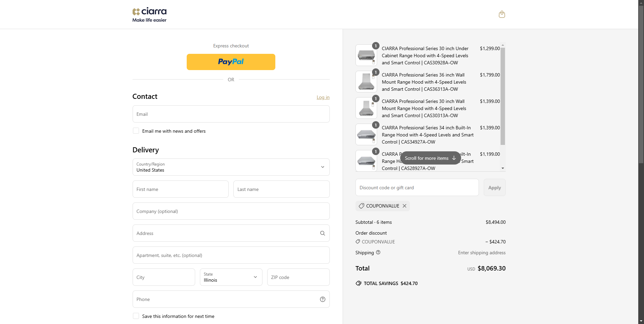Click the $1,299.00 price

tap(490, 48)
